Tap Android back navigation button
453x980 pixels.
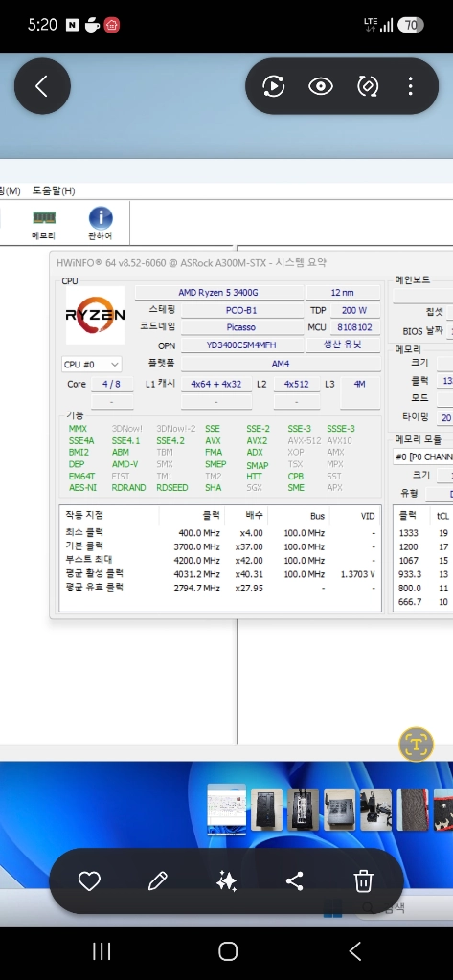pyautogui.click(x=354, y=951)
